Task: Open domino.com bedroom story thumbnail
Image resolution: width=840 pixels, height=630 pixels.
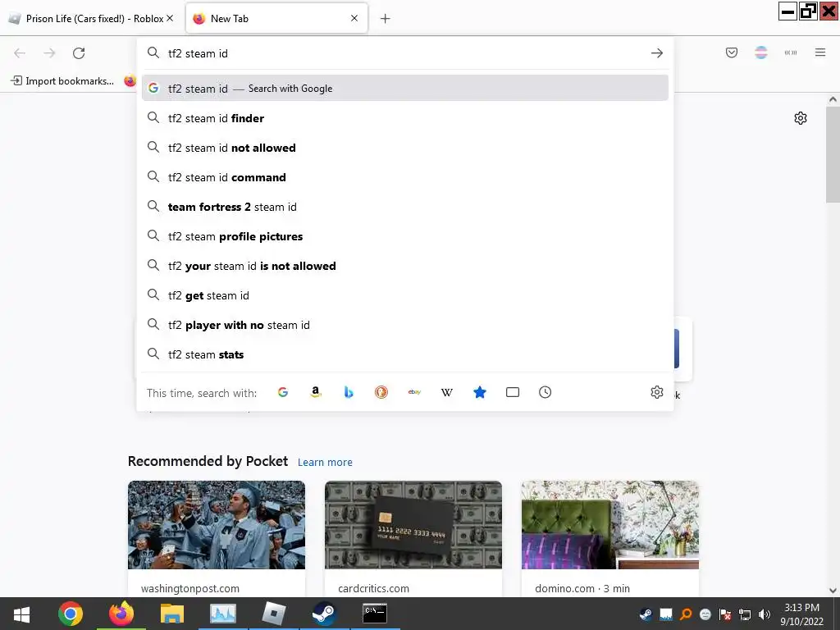Action: [610, 524]
